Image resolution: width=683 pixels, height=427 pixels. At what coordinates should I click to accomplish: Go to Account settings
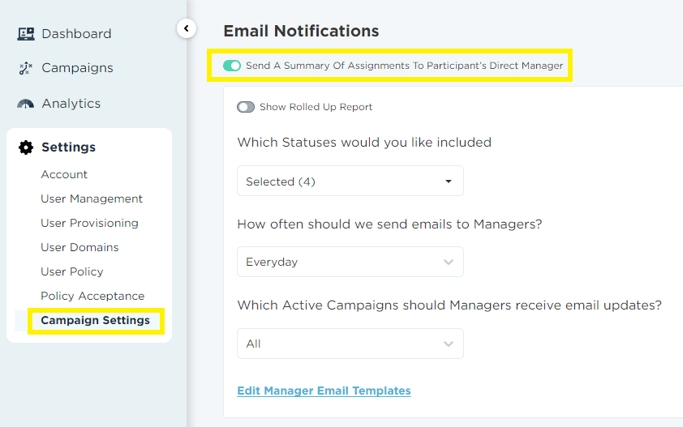point(64,174)
